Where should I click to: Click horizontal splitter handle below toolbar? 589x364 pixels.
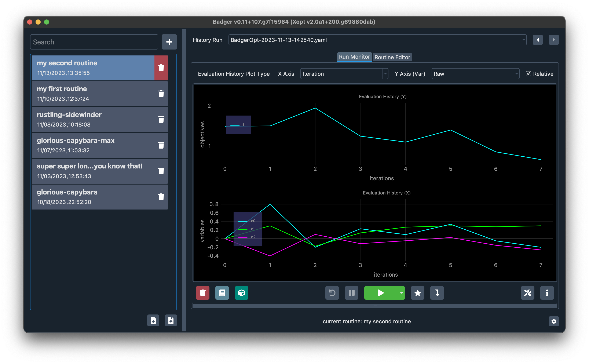[x=375, y=306]
